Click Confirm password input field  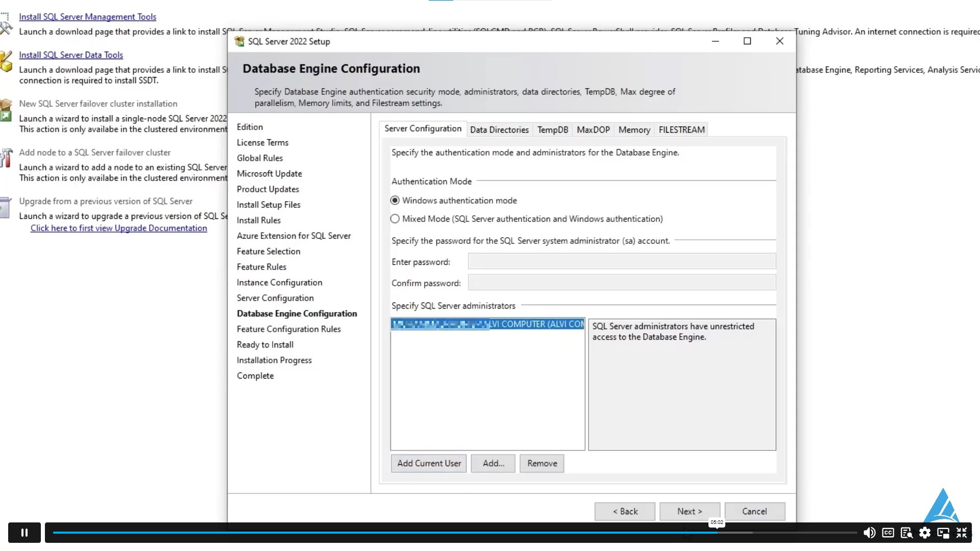(x=622, y=283)
